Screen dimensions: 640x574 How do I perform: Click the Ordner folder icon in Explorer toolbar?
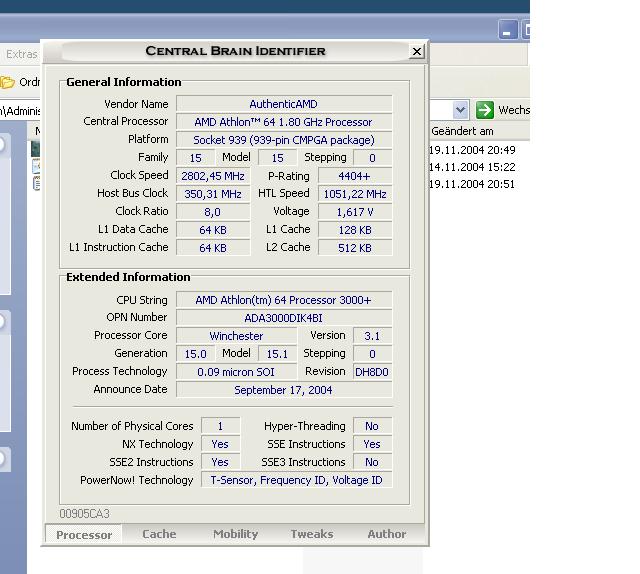pos(7,82)
